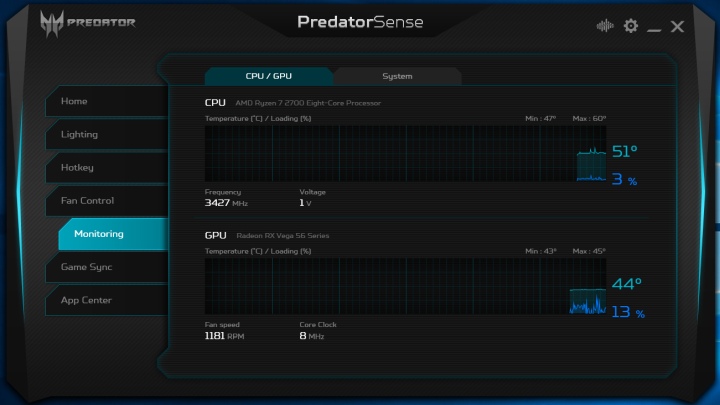The height and width of the screenshot is (405, 720).
Task: Click the GPU Max : 45° label
Action: 589,251
